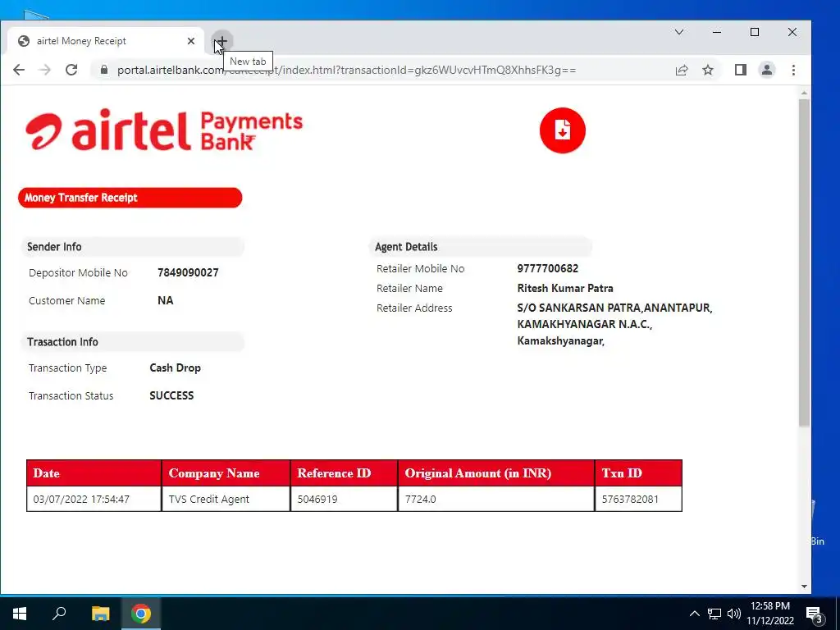Close the airtel Money Receipt tab
This screenshot has width=840, height=630.
coord(190,41)
